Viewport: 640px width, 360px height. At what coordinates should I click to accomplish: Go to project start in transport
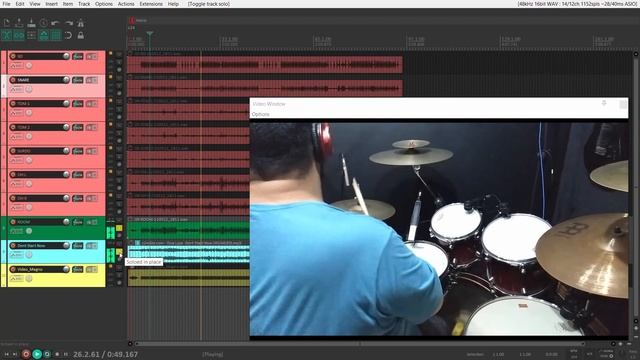pyautogui.click(x=7, y=354)
